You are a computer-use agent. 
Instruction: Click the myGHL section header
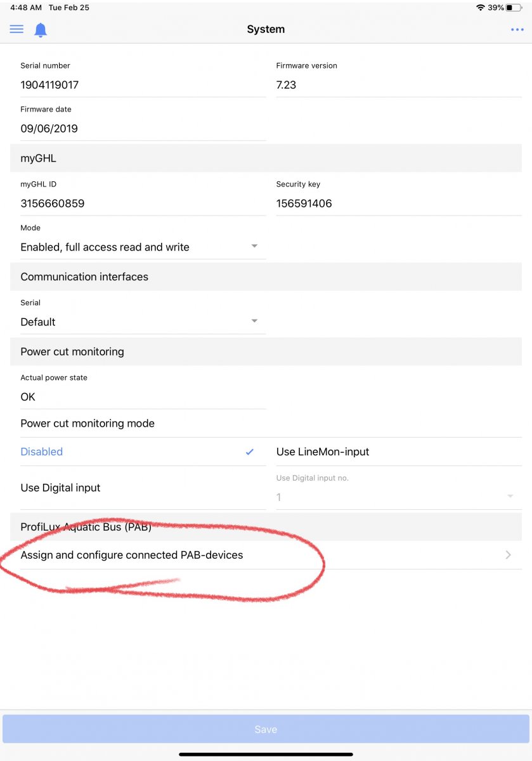pos(266,158)
